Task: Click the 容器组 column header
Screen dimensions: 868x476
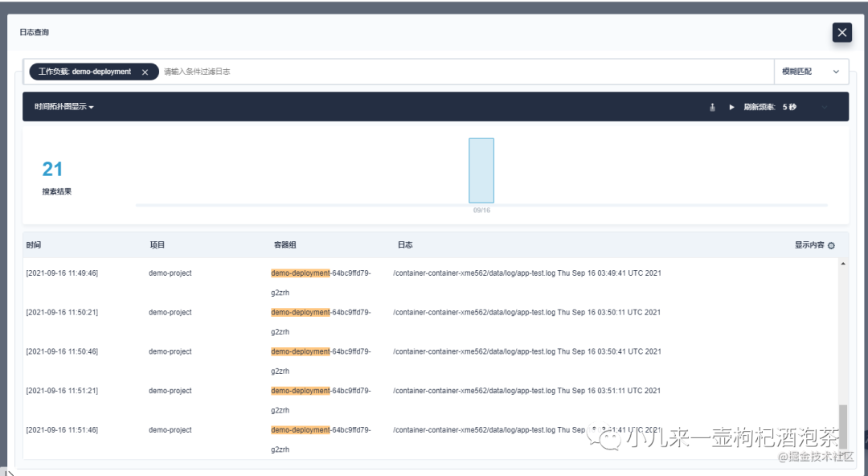Action: 285,245
